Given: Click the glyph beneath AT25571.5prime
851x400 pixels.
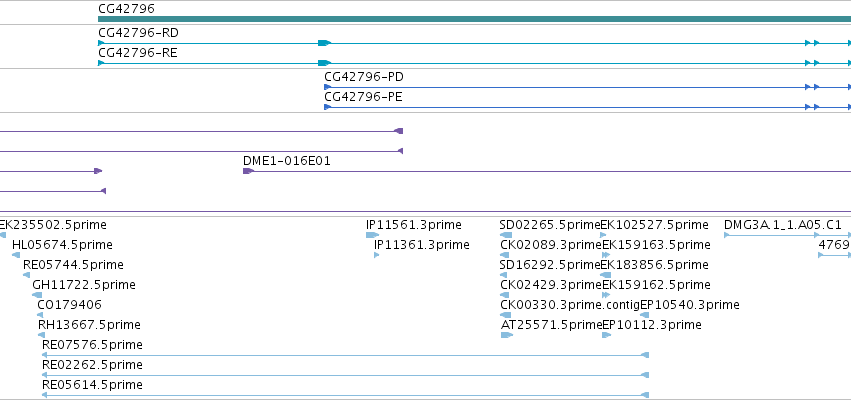Looking at the screenshot, I should pos(506,335).
